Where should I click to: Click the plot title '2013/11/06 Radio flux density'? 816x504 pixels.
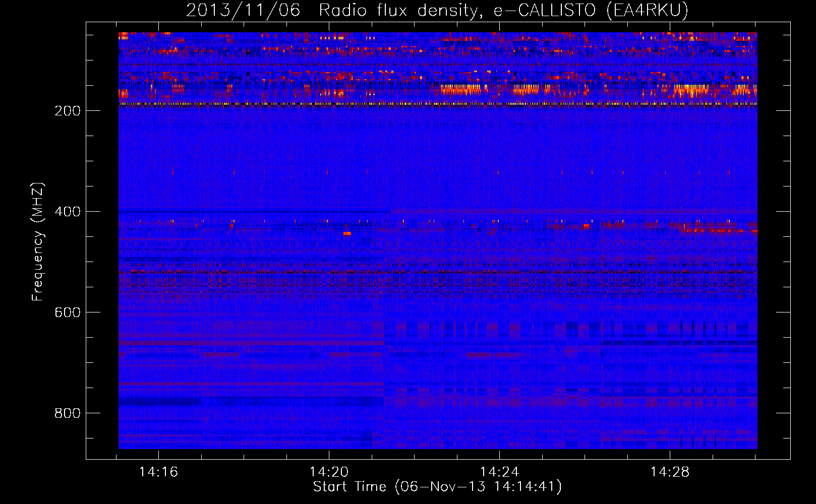point(437,10)
